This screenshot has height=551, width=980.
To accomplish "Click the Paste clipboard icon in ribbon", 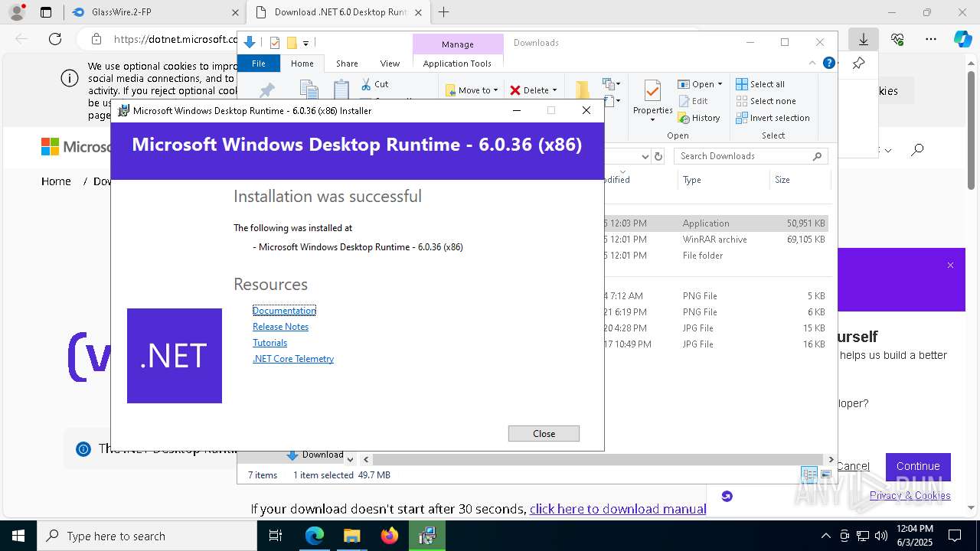I will [x=341, y=90].
